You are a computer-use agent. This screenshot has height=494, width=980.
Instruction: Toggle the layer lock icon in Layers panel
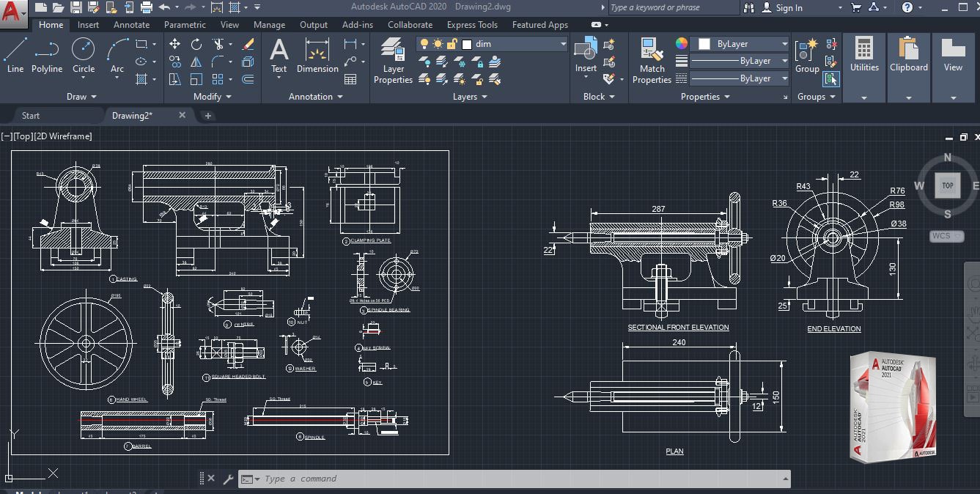click(451, 43)
